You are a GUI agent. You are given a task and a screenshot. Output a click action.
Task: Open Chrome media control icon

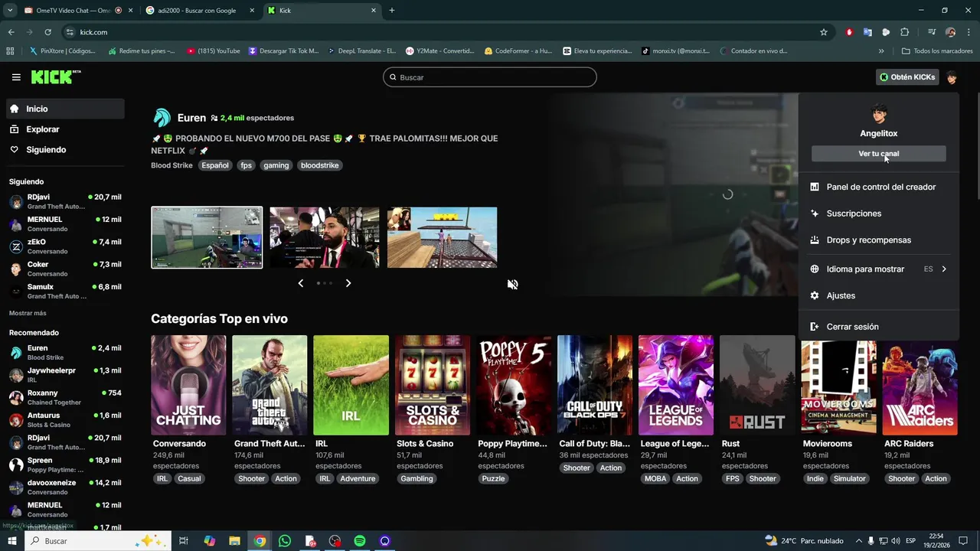coord(932,32)
